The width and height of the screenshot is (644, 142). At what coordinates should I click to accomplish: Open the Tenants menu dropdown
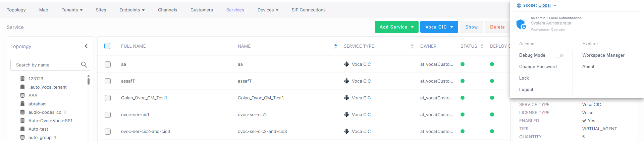coord(72,10)
